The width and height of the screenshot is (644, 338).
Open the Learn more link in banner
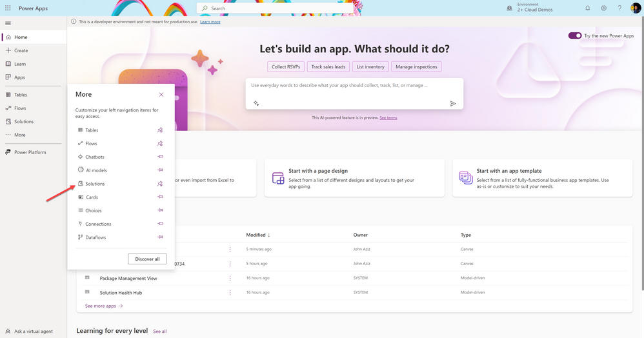(210, 22)
